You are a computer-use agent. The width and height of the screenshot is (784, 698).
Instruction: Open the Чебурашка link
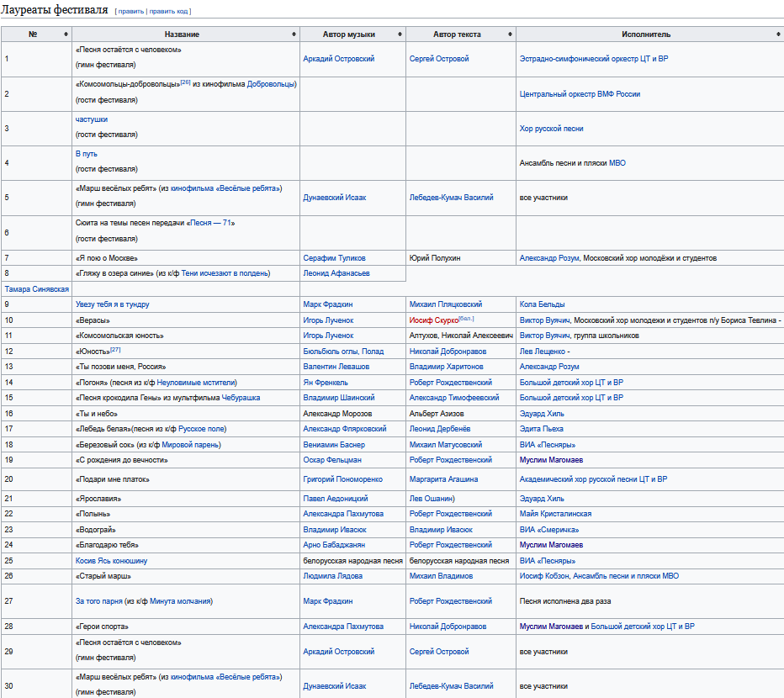(241, 398)
